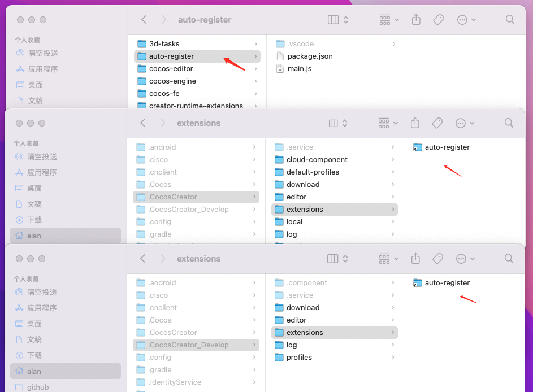533x392 pixels.
Task: Click Share icon in auto-register window toolbar
Action: coord(417,20)
